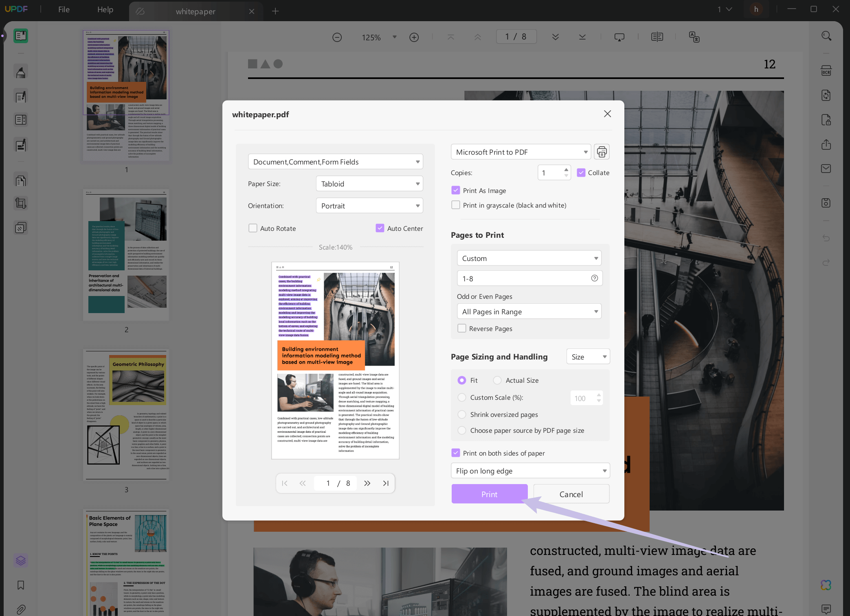Open the Paper Size Tabloid dropdown

[x=369, y=184]
